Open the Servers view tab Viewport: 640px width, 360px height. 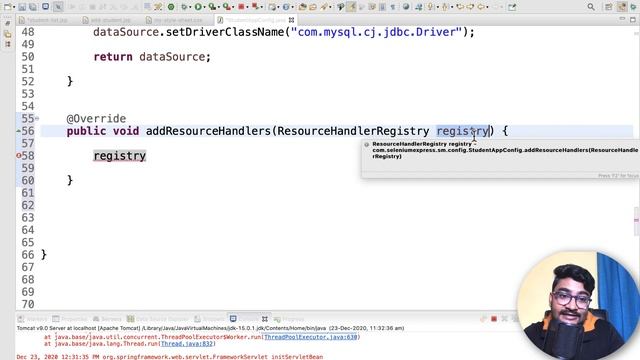pyautogui.click(x=107, y=319)
